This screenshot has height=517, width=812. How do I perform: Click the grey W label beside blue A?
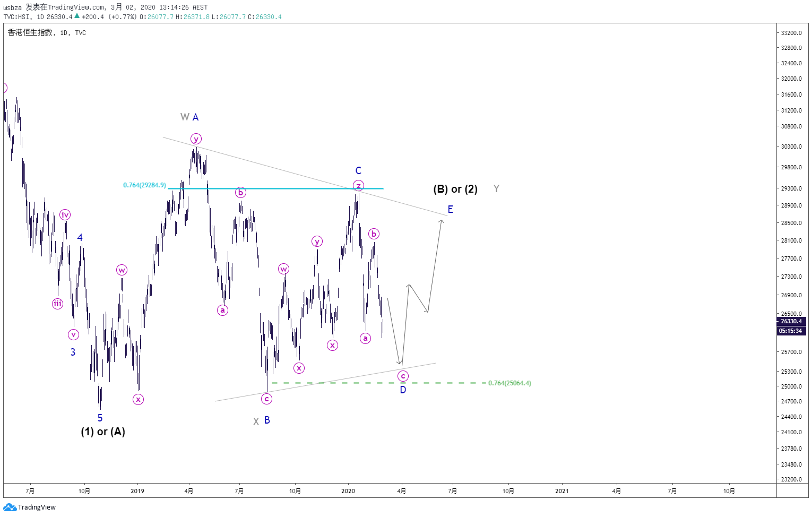185,117
